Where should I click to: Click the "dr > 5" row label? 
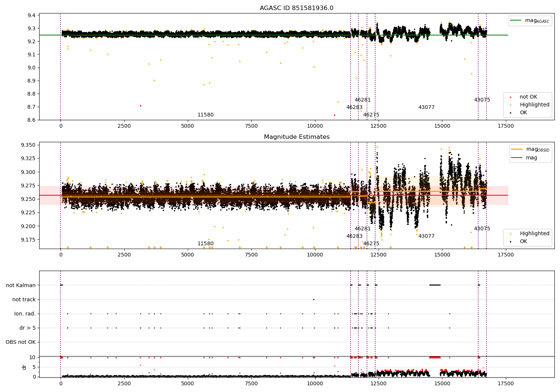pos(28,328)
